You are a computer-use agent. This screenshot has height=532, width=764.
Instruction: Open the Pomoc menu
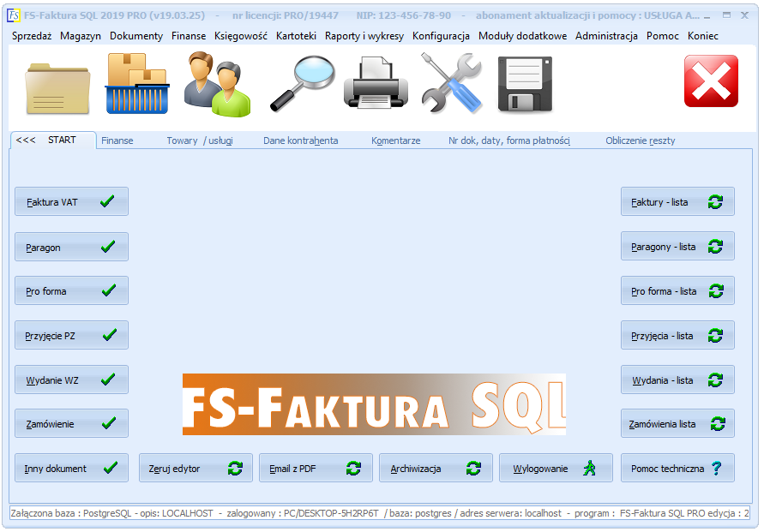point(663,36)
